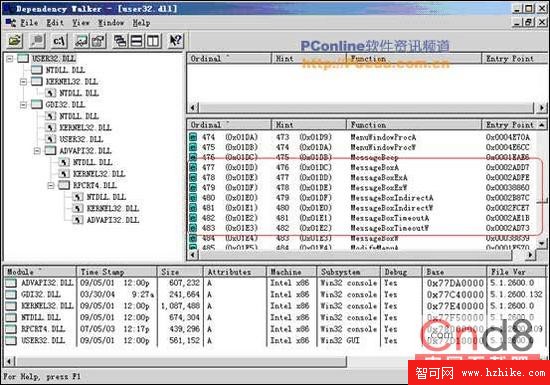Click the export icon beside MessageBoxExW

point(193,188)
